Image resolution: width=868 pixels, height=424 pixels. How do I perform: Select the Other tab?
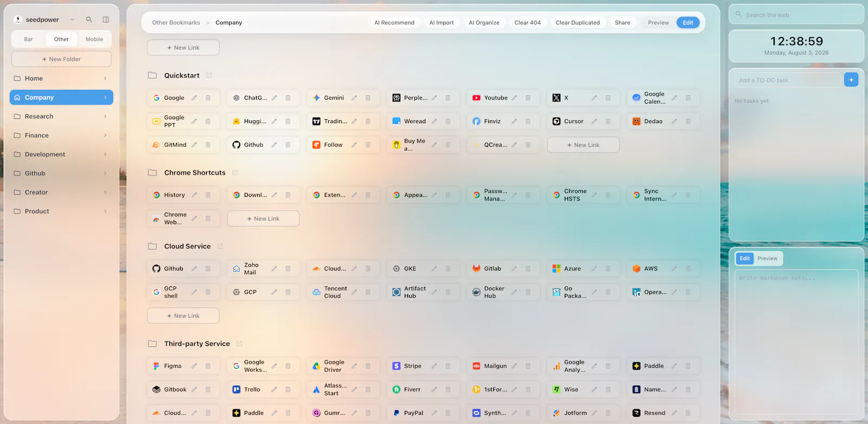coord(61,39)
